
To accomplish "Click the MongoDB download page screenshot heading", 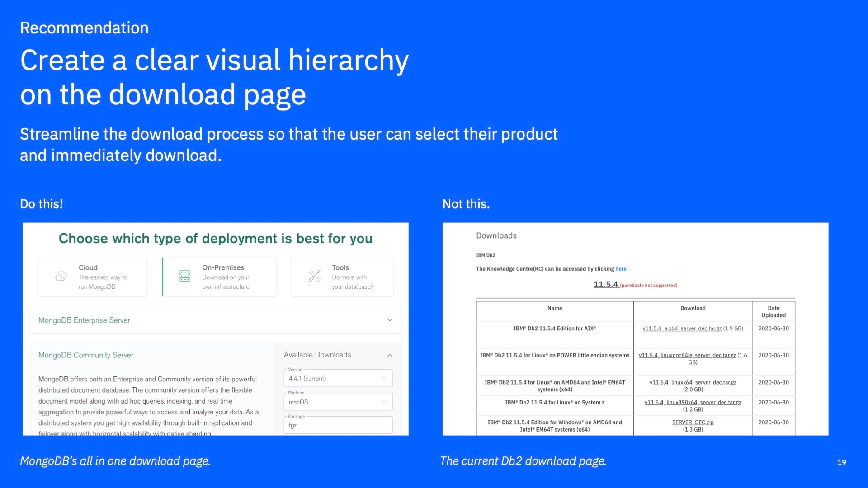I will point(216,239).
